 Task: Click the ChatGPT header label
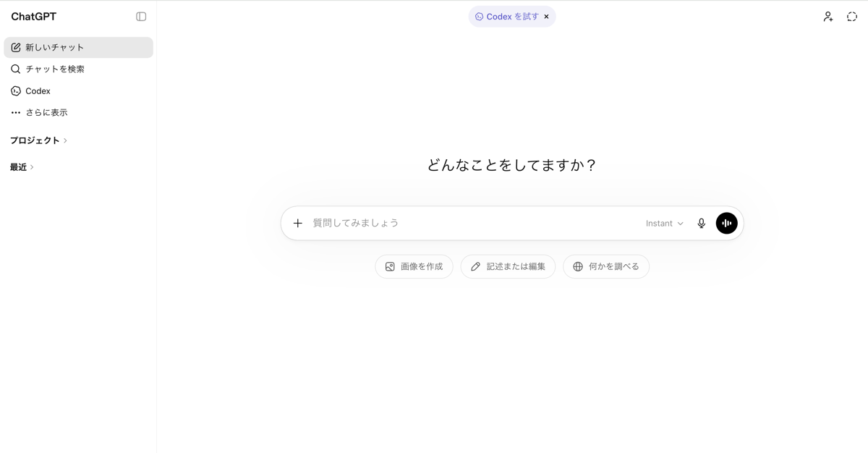point(33,16)
